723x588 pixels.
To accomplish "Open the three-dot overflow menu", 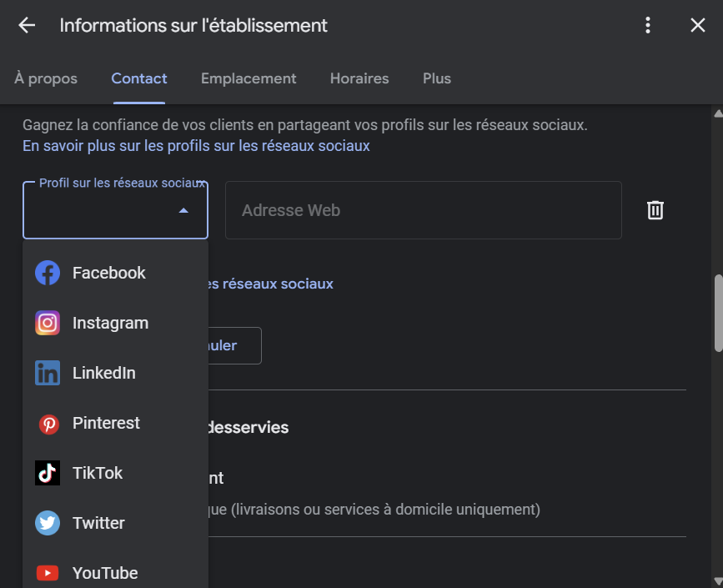I will tap(648, 25).
